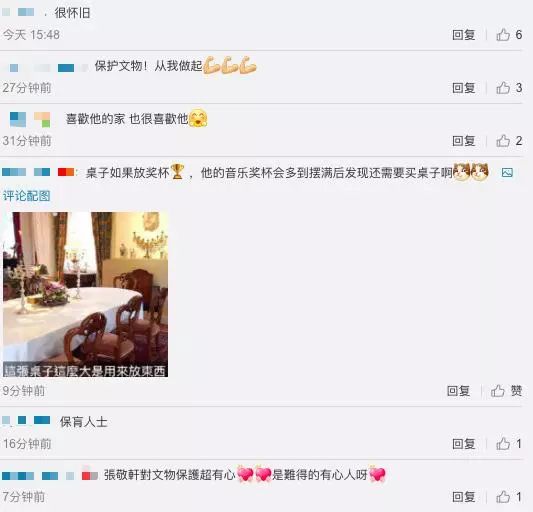533x512 pixels.
Task: Reply to the '保育人士' comment
Action: tap(463, 444)
